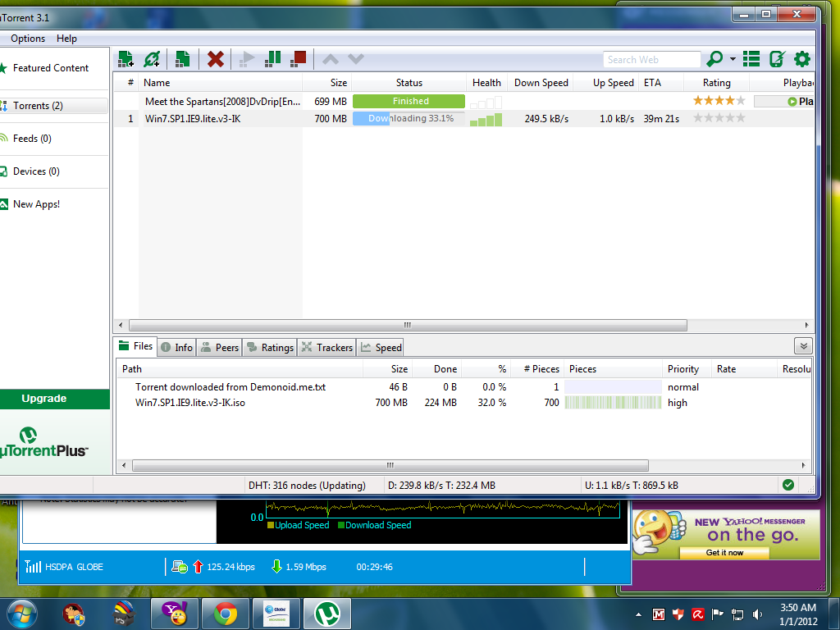Image resolution: width=840 pixels, height=630 pixels.
Task: Select the Win7.SP1.IE9.lite.v3-IK.iso file row
Action: click(x=464, y=402)
